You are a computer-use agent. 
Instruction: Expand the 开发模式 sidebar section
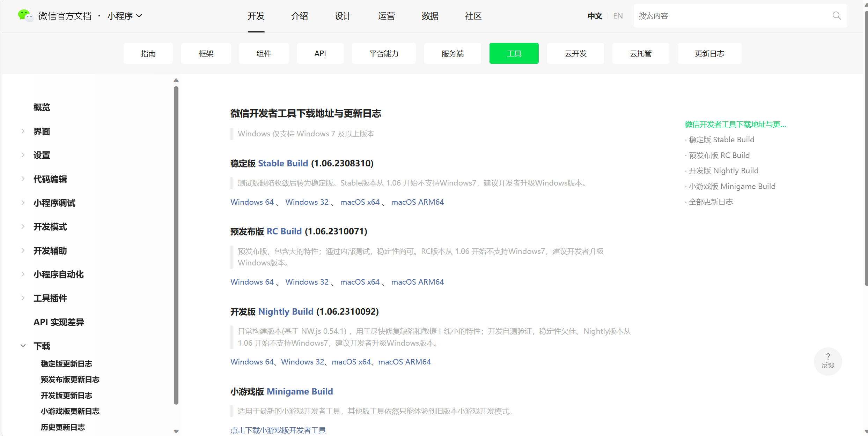(23, 226)
